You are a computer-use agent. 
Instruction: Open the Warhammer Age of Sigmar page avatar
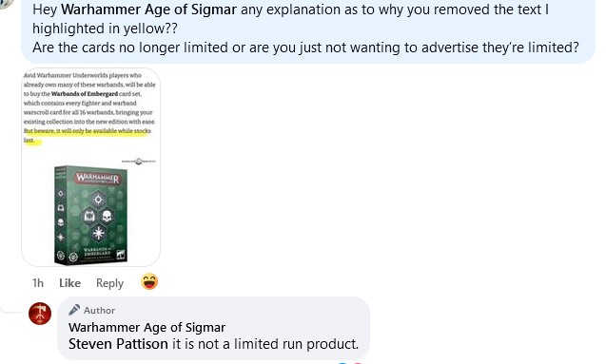pyautogui.click(x=40, y=314)
